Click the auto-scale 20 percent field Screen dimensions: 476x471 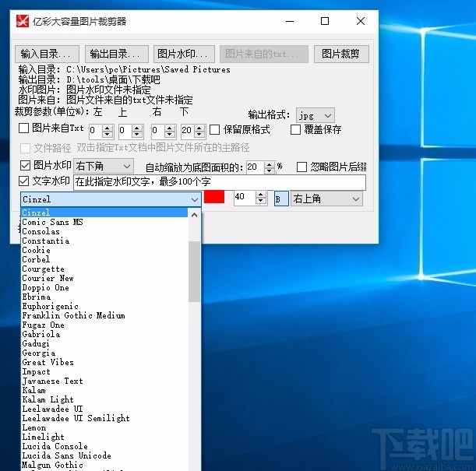pos(256,167)
